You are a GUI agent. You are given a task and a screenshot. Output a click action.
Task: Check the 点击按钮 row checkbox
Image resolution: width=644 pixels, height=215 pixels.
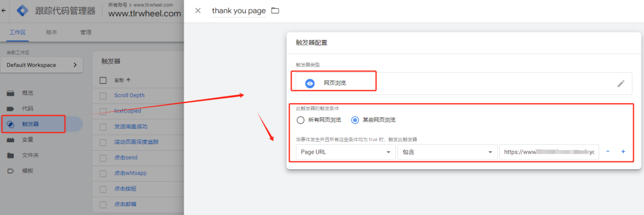[103, 189]
